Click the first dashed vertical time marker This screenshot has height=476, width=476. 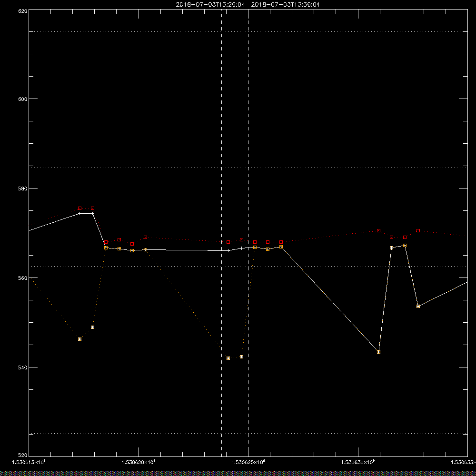point(222,233)
